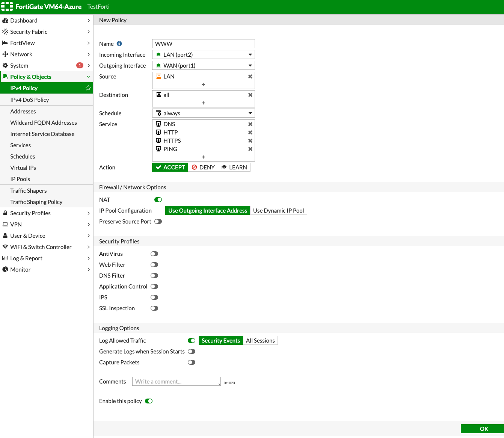The height and width of the screenshot is (438, 504).
Task: Click the FortiGate logo icon in top bar
Action: click(7, 6)
